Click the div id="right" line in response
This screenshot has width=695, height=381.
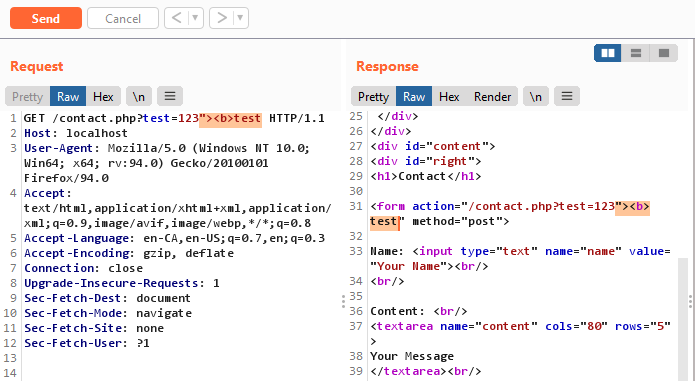(426, 161)
